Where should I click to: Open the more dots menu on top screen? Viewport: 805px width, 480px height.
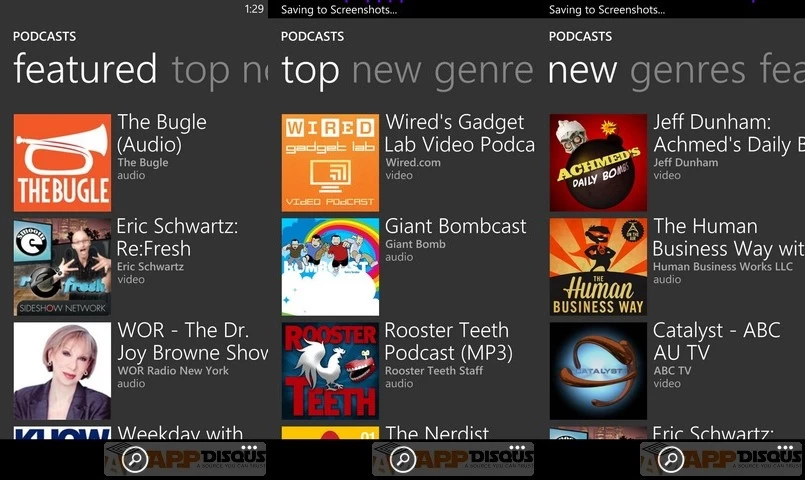(518, 448)
